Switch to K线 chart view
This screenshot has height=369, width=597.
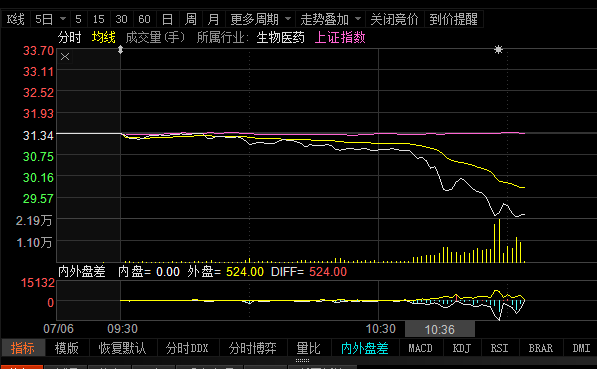click(x=15, y=19)
